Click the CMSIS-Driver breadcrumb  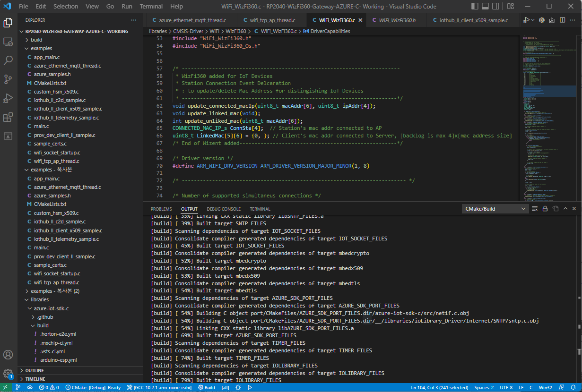point(189,31)
